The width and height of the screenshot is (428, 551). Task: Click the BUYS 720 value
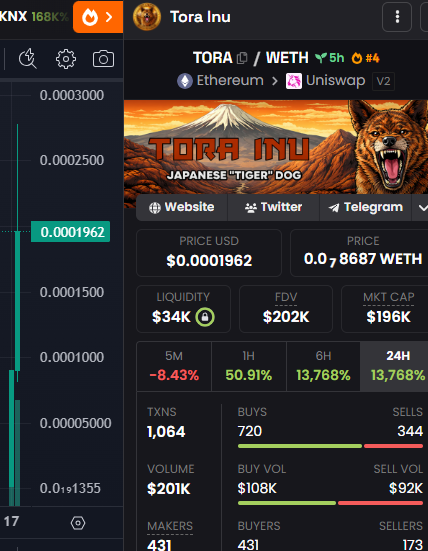click(249, 431)
